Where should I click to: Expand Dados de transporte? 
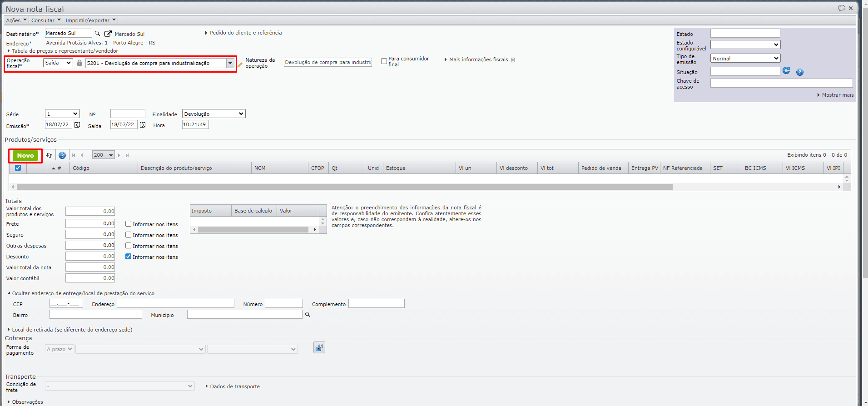(233, 386)
